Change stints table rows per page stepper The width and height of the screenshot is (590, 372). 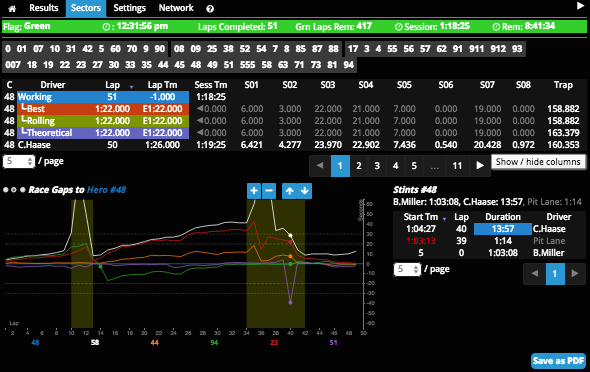coord(407,269)
